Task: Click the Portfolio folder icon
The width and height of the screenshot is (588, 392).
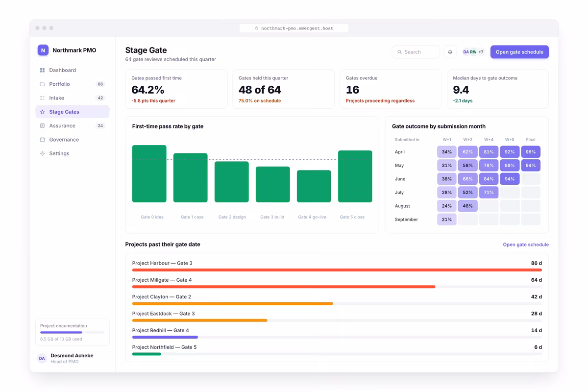Action: 42,84
